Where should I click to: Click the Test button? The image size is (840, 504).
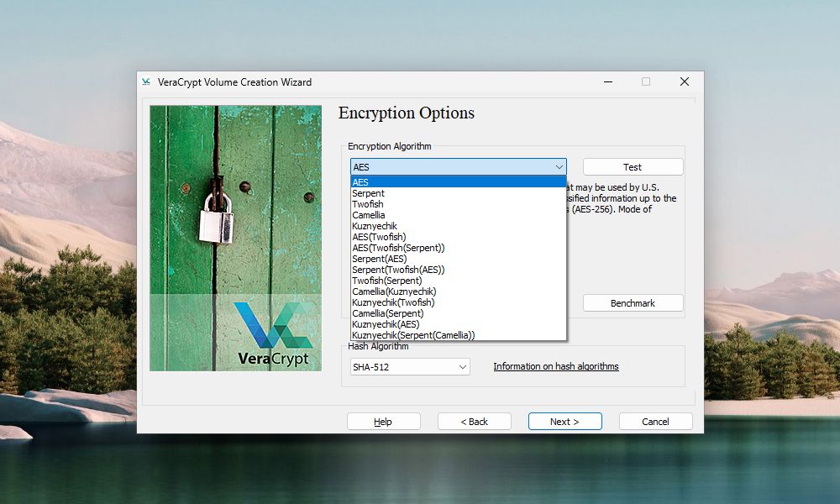[x=633, y=166]
